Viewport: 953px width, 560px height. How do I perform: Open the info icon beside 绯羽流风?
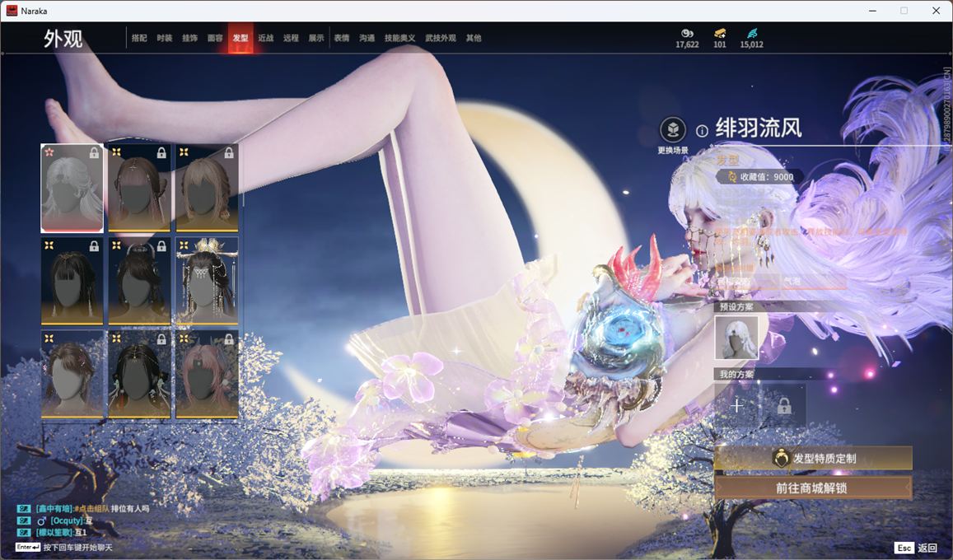click(702, 131)
